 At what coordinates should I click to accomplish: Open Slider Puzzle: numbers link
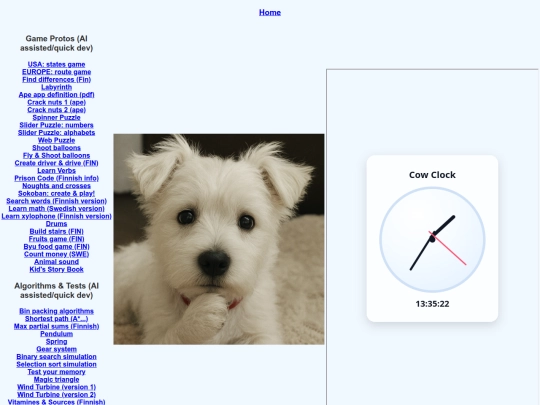pos(56,125)
